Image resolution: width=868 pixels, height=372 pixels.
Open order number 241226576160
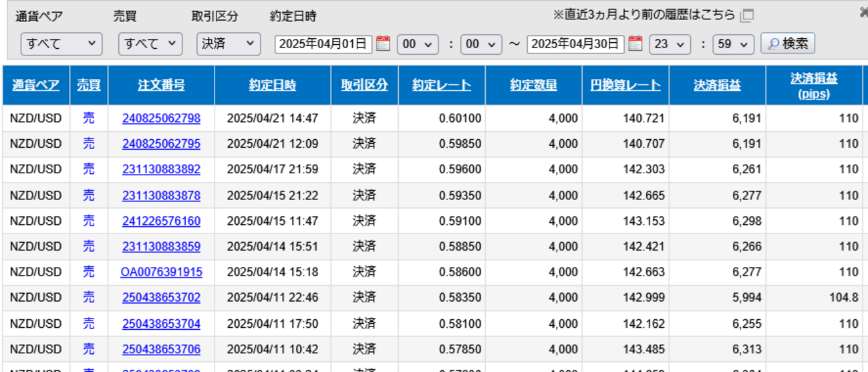[x=161, y=221]
